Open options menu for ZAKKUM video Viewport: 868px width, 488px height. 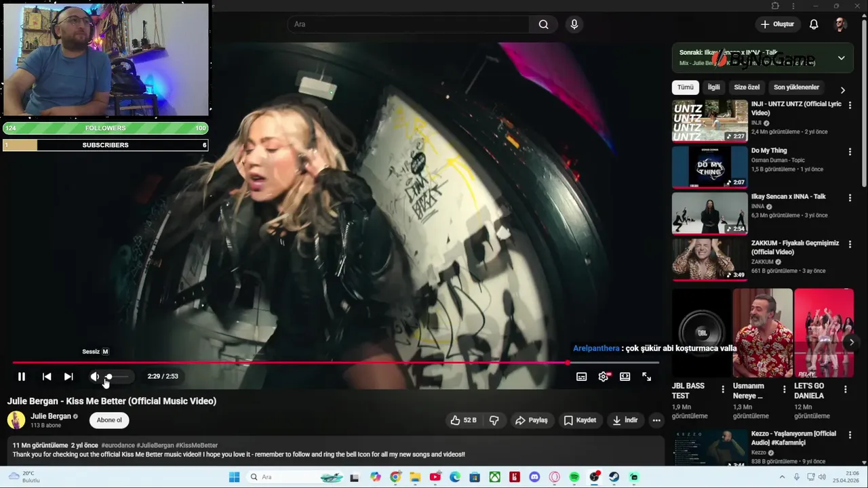(x=850, y=244)
